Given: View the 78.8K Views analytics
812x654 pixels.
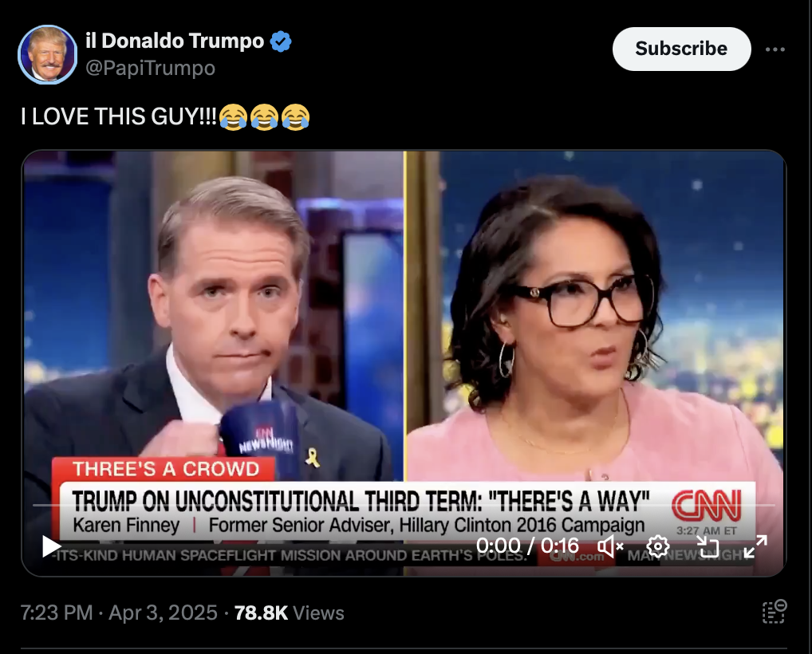Looking at the screenshot, I should coord(289,613).
